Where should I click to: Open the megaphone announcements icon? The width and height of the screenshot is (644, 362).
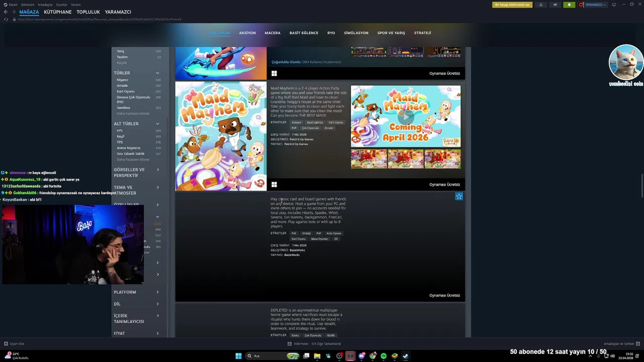(555, 5)
